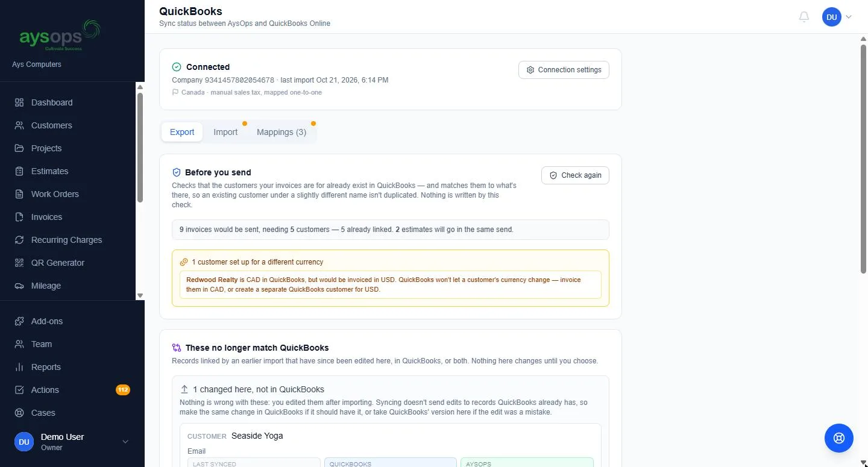Click the Cases smiley icon
Image resolution: width=868 pixels, height=467 pixels.
(x=19, y=413)
